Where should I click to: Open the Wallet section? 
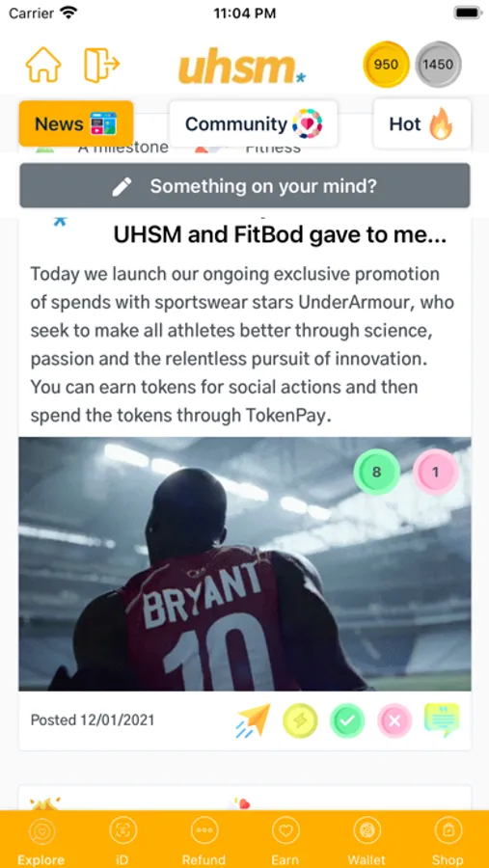point(367,841)
